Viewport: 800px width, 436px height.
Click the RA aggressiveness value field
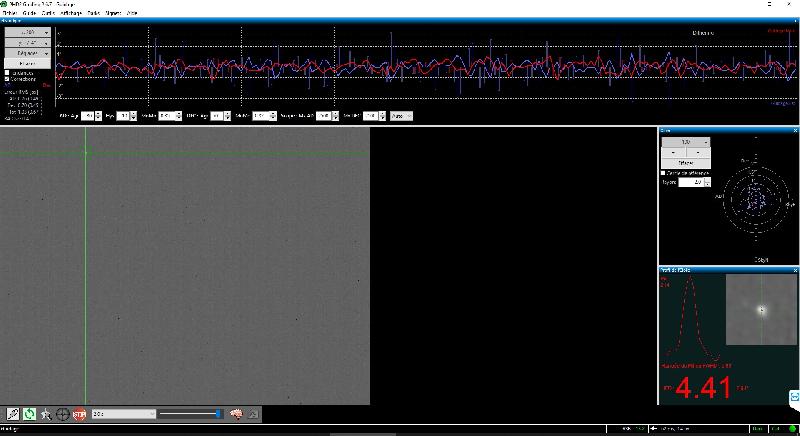pos(88,116)
